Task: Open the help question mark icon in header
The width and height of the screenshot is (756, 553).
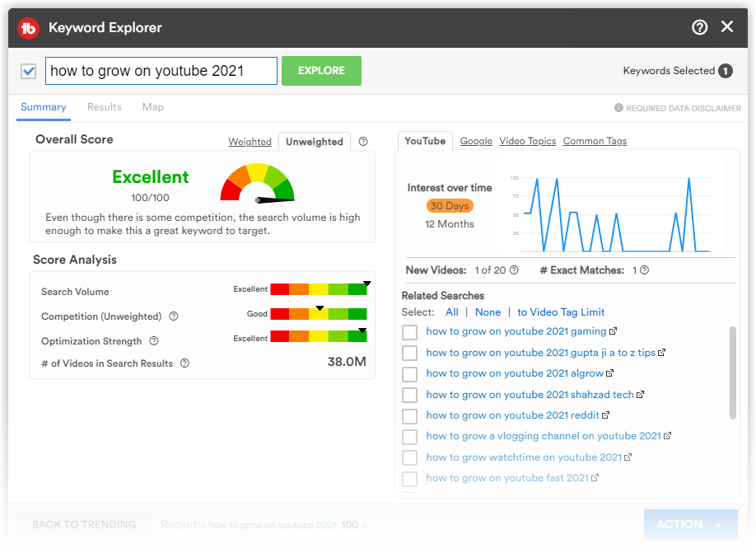Action: [699, 27]
